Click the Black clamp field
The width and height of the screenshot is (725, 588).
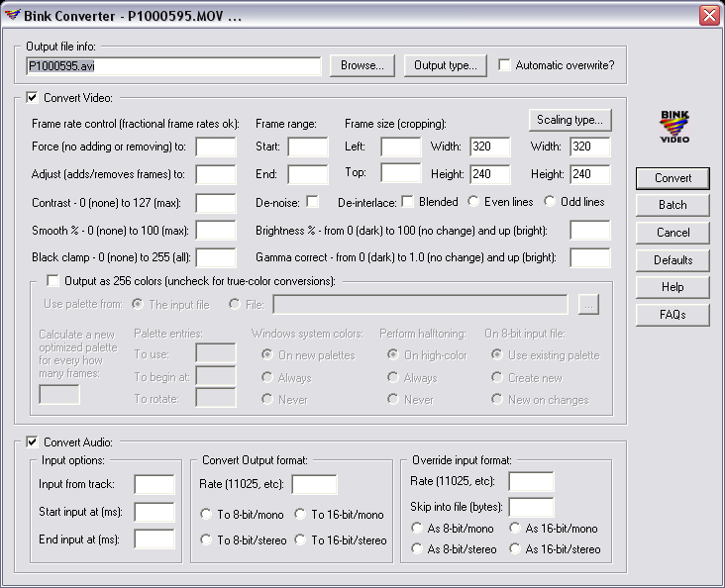216,258
